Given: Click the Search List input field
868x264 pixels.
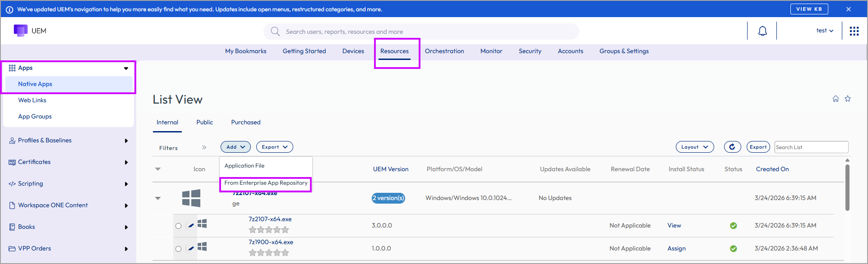Looking at the screenshot, I should click(812, 147).
